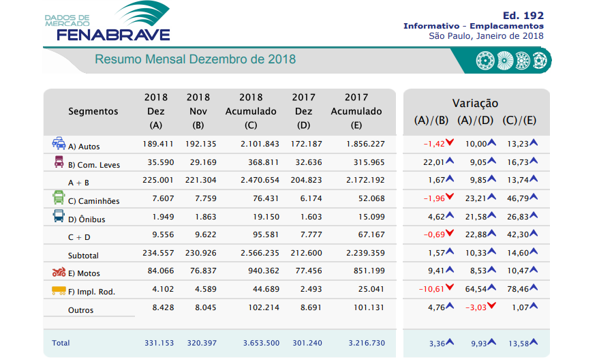This screenshot has height=364, width=599.
Task: Click the 2018 Acumulado (C) column header
Action: (x=251, y=111)
